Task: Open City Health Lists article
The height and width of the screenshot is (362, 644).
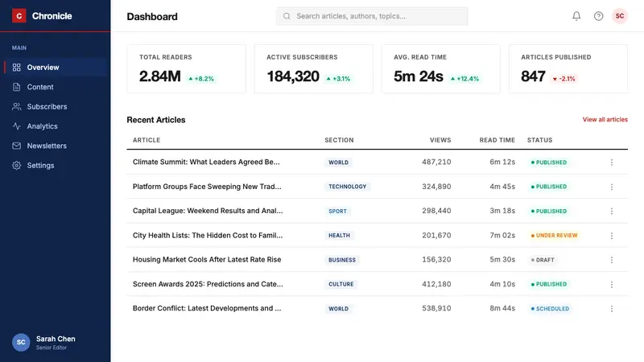Action: (x=208, y=235)
